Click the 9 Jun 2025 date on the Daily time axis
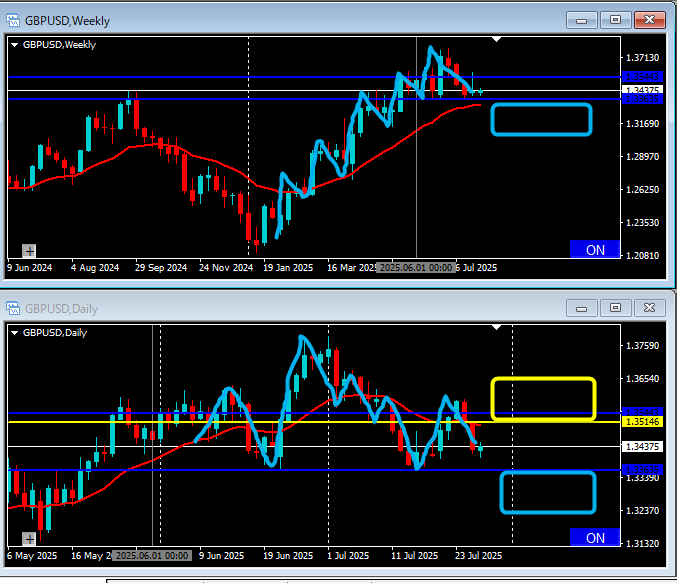 point(221,556)
